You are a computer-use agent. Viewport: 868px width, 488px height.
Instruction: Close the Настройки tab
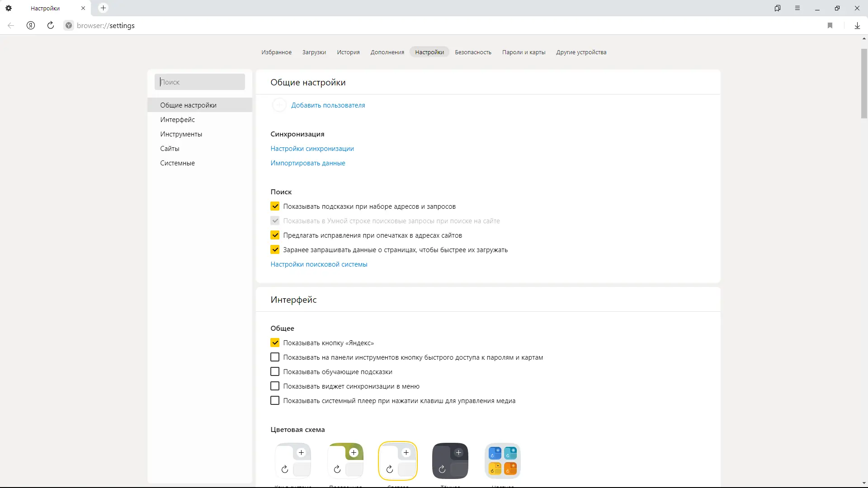(x=83, y=8)
